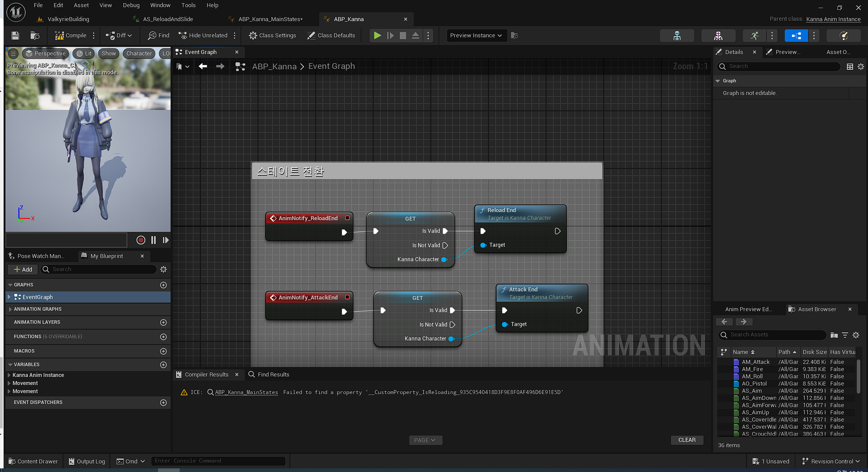Navigate forward in graph history arrow
868x472 pixels.
coord(220,67)
